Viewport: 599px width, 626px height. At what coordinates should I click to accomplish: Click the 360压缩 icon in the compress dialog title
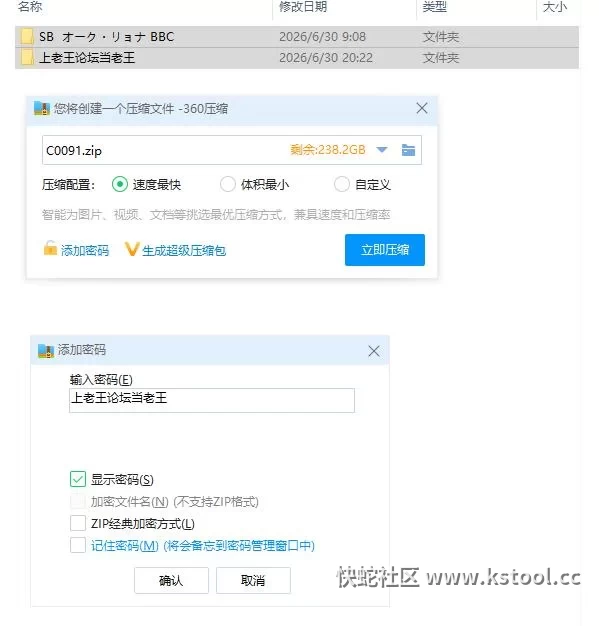click(x=42, y=109)
